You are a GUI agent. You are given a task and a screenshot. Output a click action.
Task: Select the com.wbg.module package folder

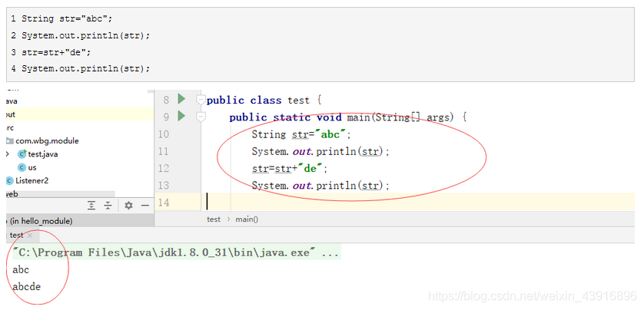click(x=47, y=140)
